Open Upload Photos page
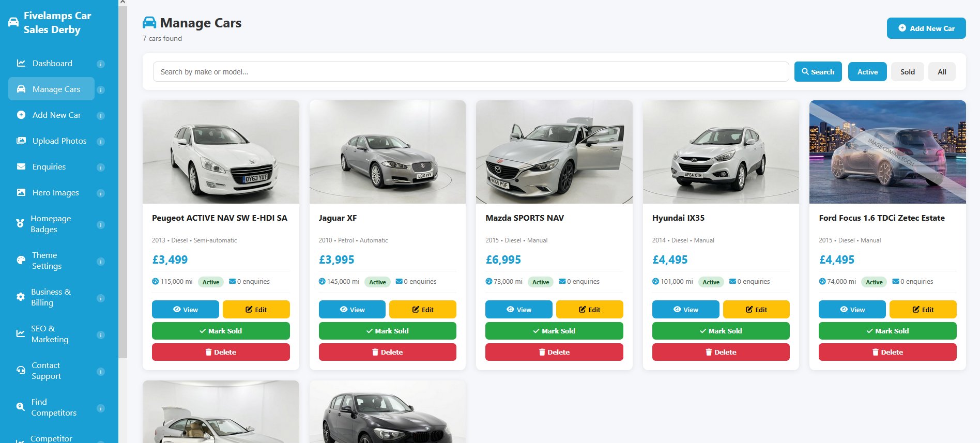 coord(51,141)
